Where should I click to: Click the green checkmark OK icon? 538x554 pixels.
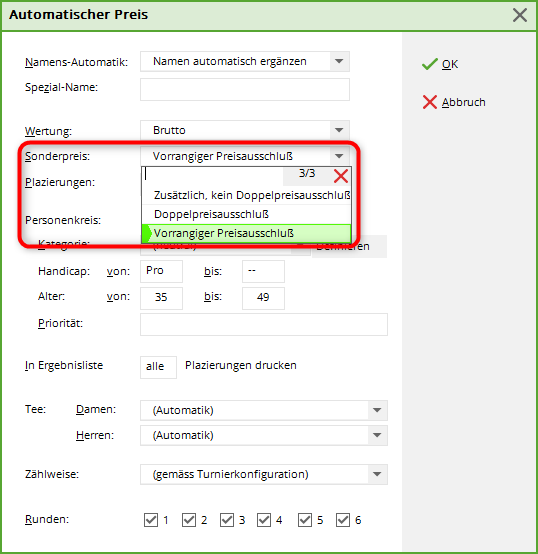[430, 64]
